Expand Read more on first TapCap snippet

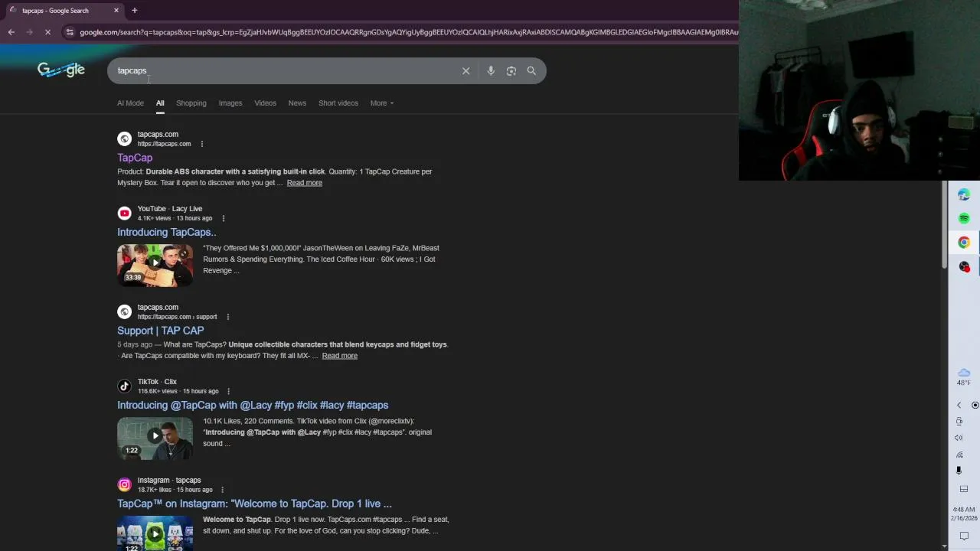[x=305, y=183]
